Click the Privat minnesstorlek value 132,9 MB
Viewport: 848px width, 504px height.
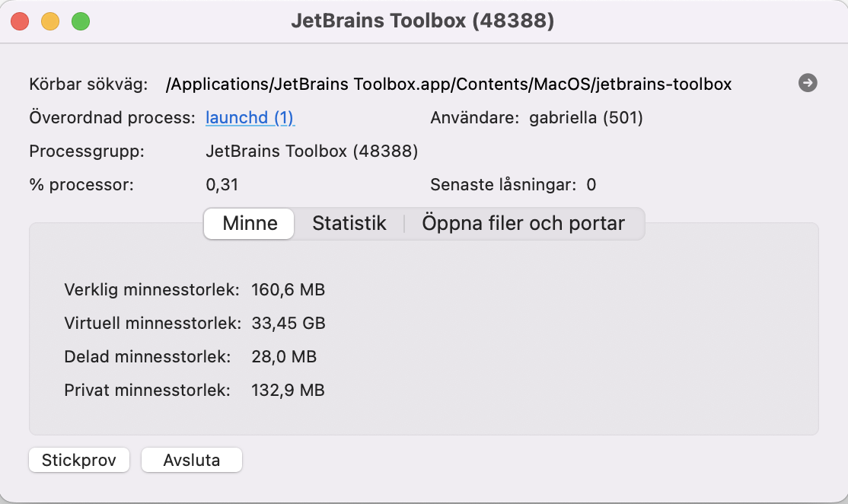pos(288,390)
